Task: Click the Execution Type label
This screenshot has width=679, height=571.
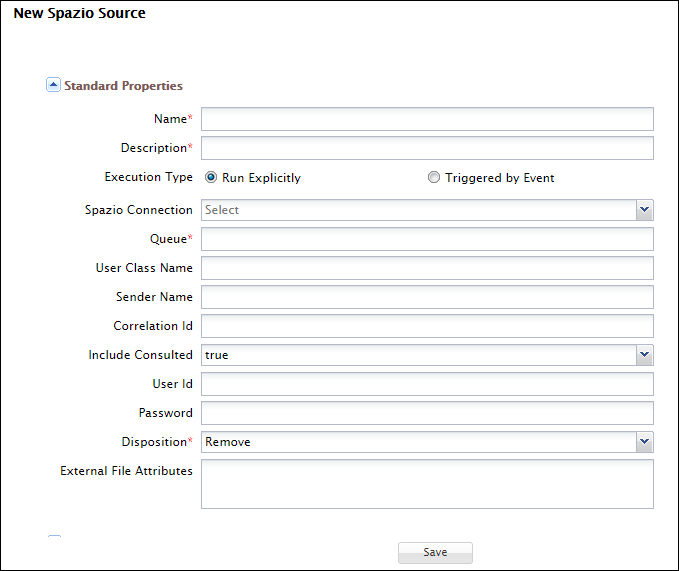Action: [148, 177]
